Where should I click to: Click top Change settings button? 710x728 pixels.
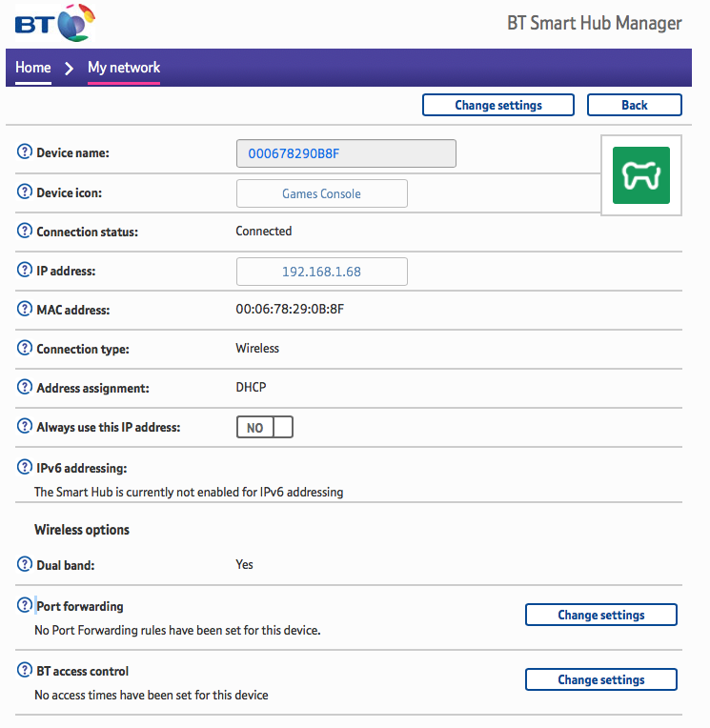pyautogui.click(x=498, y=105)
